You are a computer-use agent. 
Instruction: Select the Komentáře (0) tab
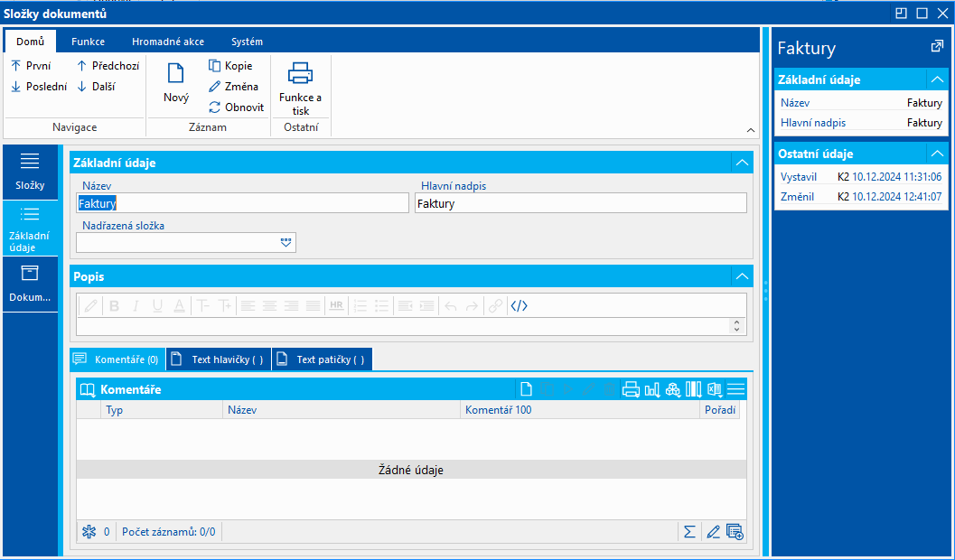117,359
